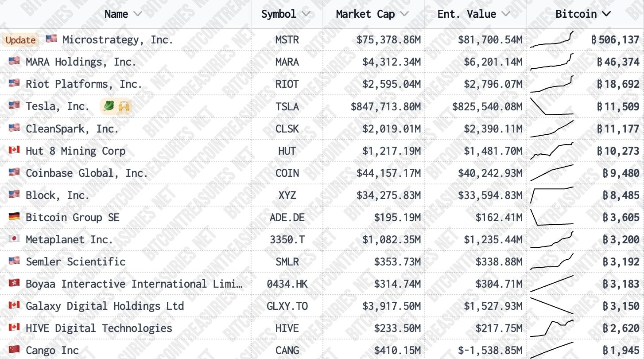This screenshot has width=644, height=359.
Task: Click the Hong Kong flag beside Boyaa Interactive
Action: [14, 283]
